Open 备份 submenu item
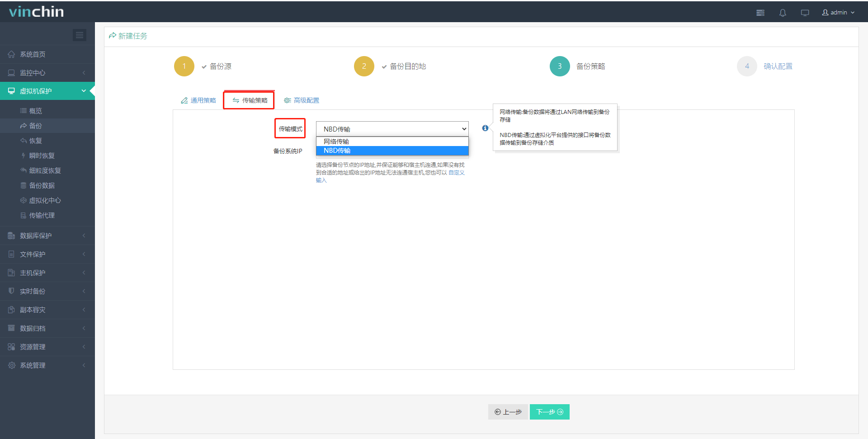This screenshot has width=868, height=439. [x=47, y=126]
